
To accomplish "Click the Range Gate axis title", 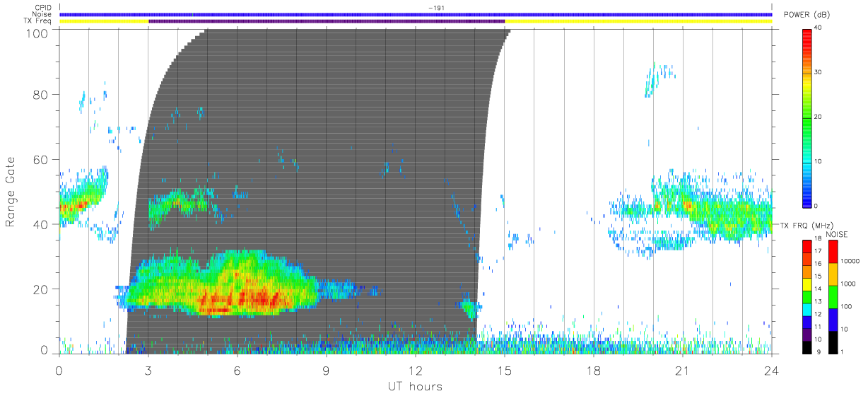I will (11, 192).
